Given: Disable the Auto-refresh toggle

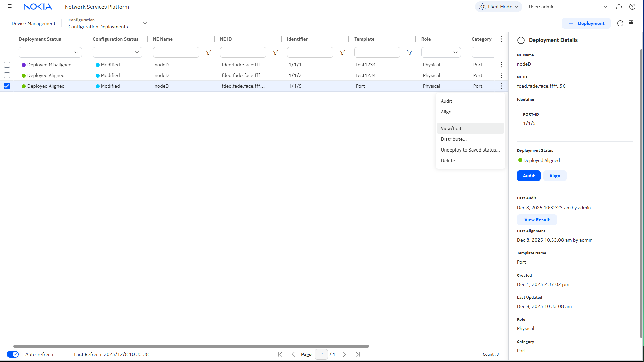Looking at the screenshot, I should (13, 354).
